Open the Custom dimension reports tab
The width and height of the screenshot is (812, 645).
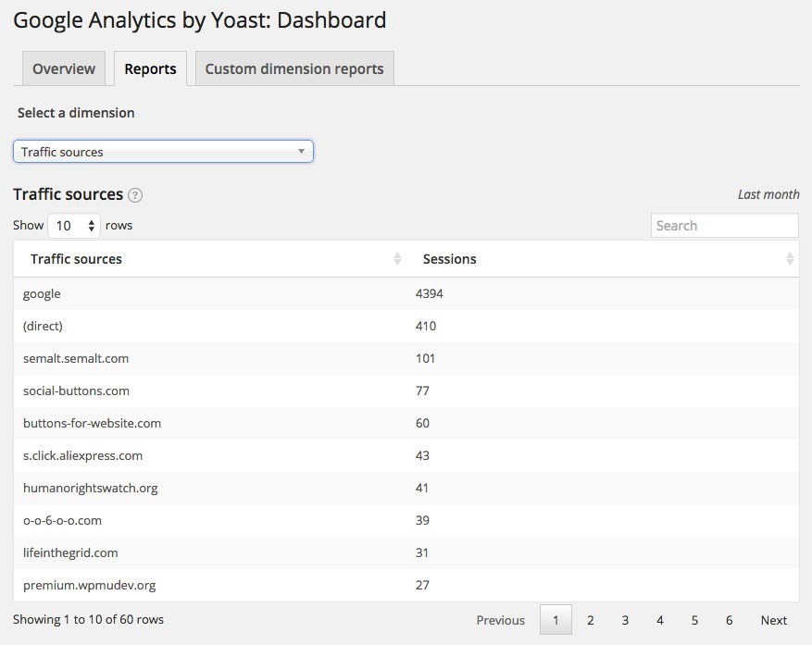[x=294, y=68]
